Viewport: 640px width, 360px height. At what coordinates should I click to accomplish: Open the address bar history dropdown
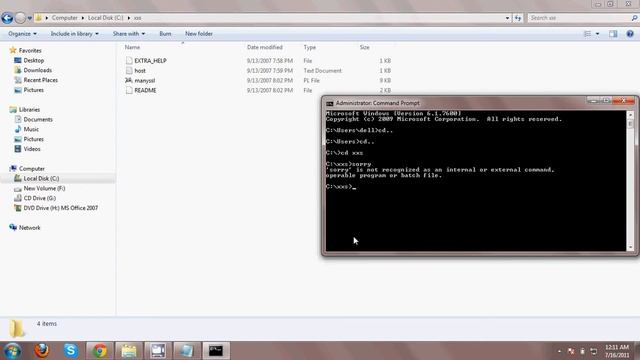click(x=507, y=18)
